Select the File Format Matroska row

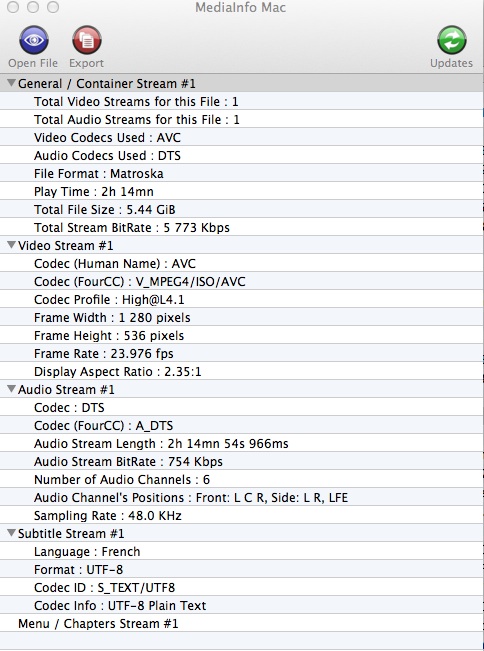pyautogui.click(x=242, y=174)
